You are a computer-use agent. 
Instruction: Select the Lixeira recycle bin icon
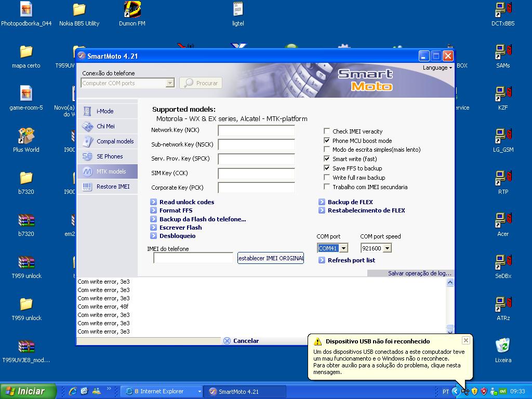[503, 351]
